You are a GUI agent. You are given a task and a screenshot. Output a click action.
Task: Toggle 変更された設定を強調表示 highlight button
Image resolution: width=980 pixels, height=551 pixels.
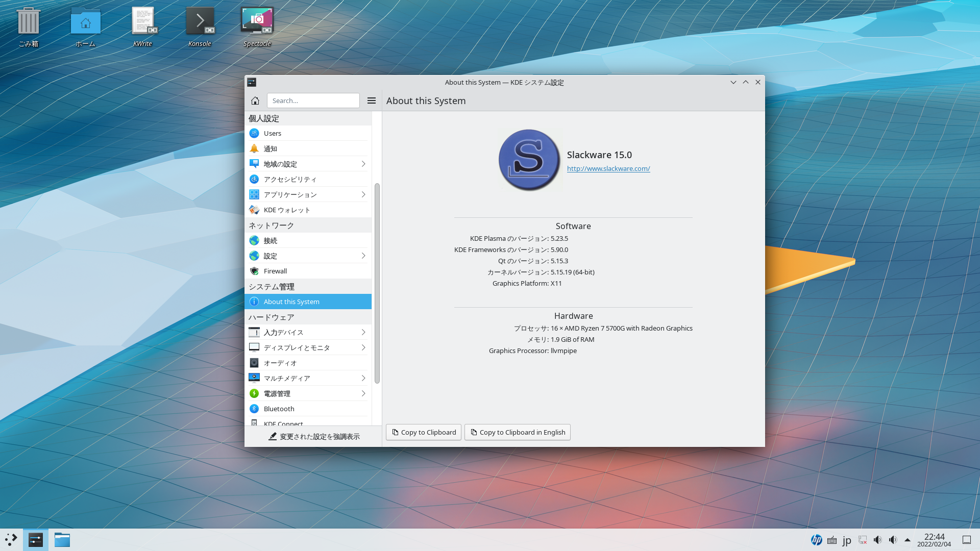[314, 436]
